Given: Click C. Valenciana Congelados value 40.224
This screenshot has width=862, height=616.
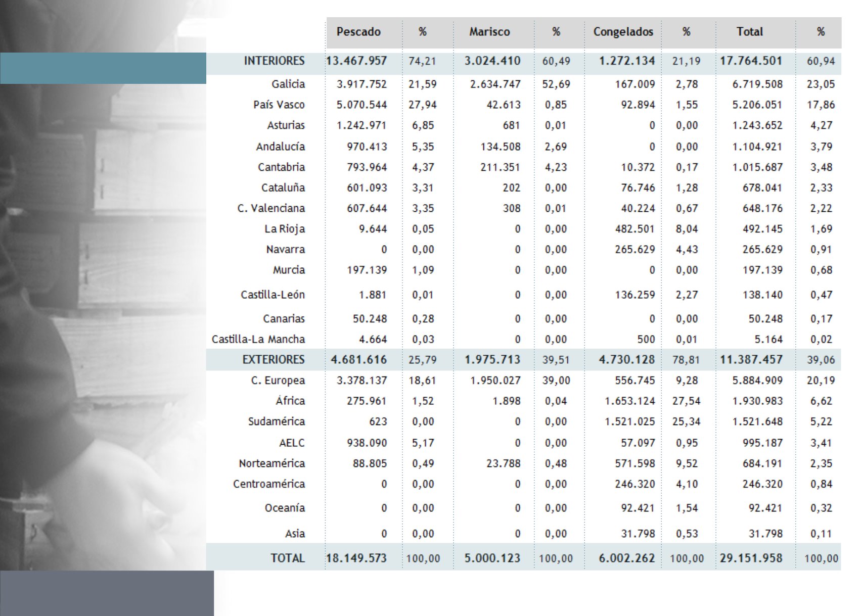Looking at the screenshot, I should click(x=638, y=208).
